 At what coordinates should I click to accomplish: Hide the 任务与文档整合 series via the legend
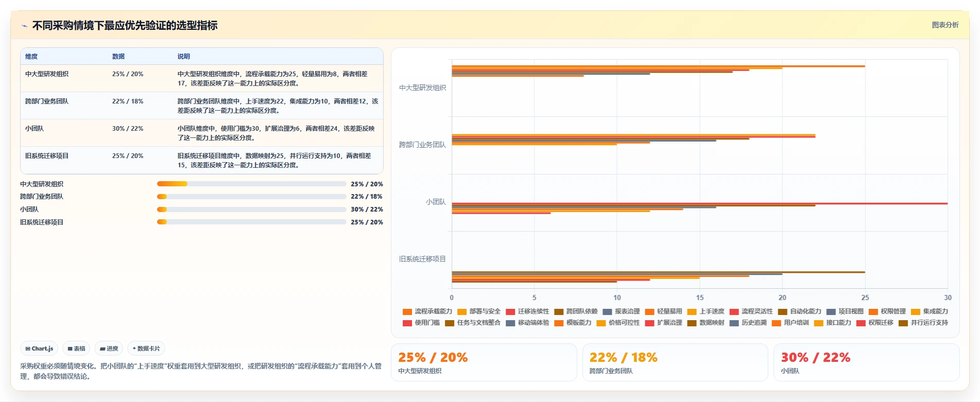click(473, 323)
